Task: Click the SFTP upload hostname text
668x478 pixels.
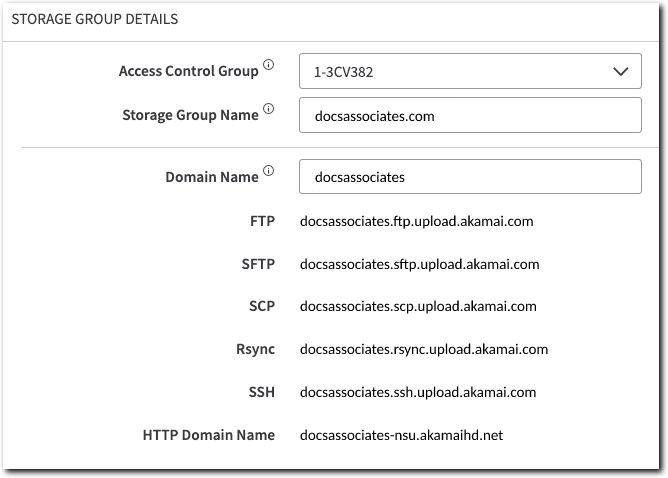Action: tap(419, 264)
